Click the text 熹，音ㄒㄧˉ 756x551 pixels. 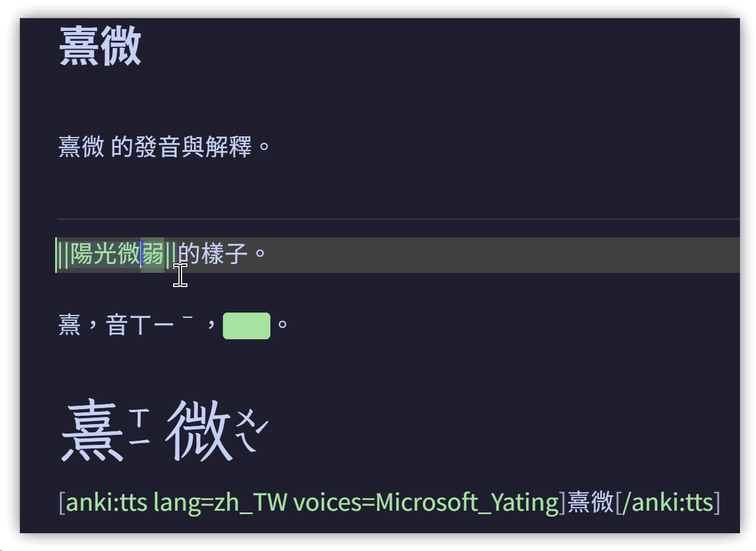click(x=126, y=326)
